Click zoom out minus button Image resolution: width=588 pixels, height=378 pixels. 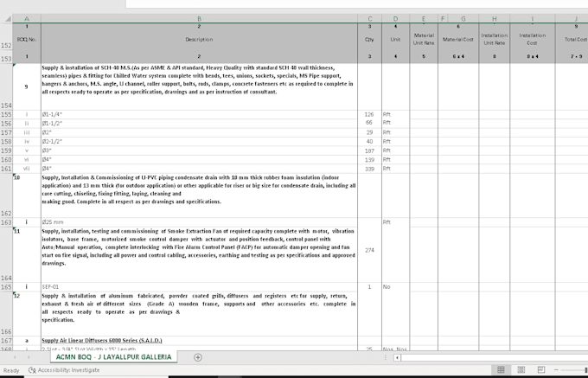(x=556, y=370)
